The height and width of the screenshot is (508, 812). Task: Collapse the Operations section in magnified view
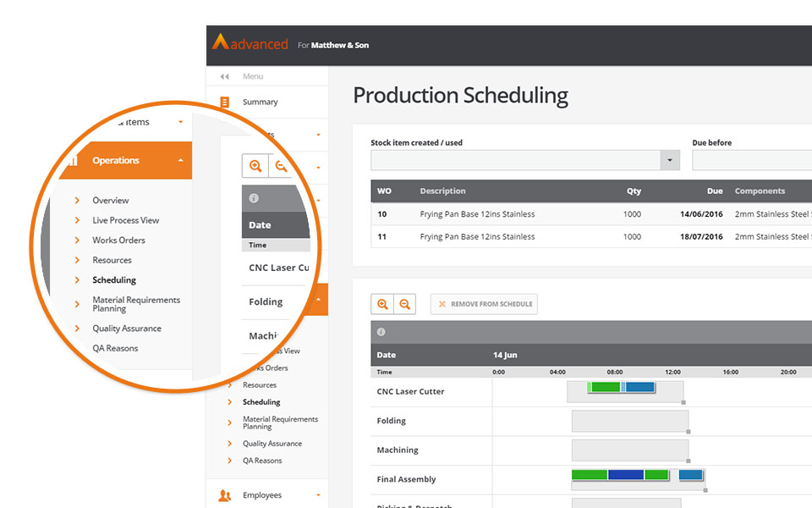[x=180, y=161]
